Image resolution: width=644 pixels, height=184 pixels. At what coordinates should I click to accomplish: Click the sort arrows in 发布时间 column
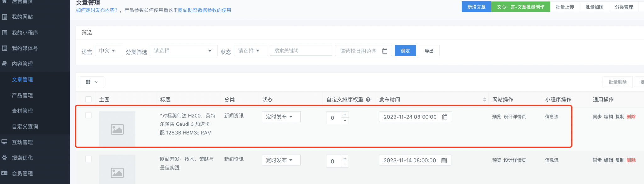484,100
